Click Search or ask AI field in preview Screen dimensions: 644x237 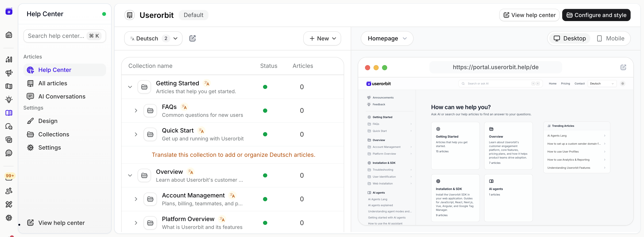tap(500, 84)
